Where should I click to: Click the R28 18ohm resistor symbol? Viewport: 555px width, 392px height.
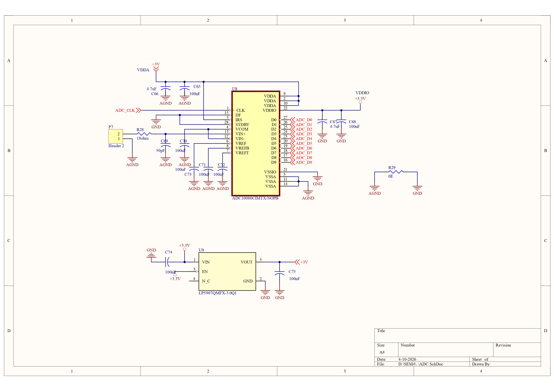coord(144,134)
